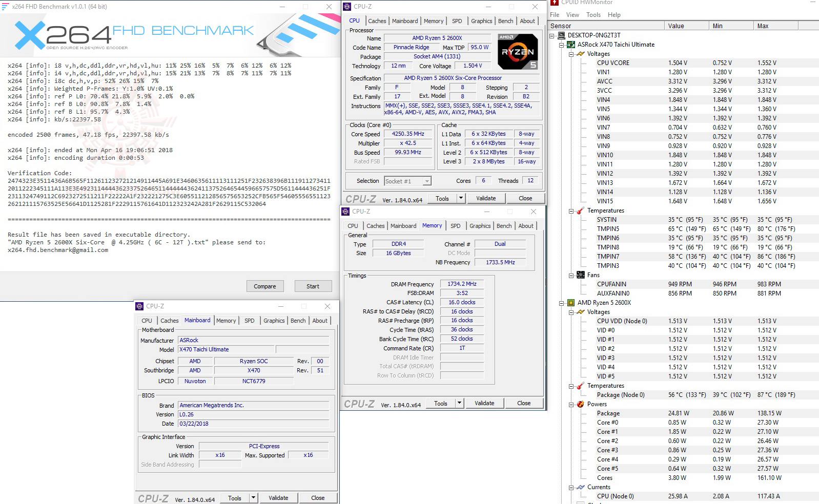Screen dimensions: 819x504
Task: Open the Tools dropdown arrow in the CPU-Z processor window
Action: click(x=461, y=198)
